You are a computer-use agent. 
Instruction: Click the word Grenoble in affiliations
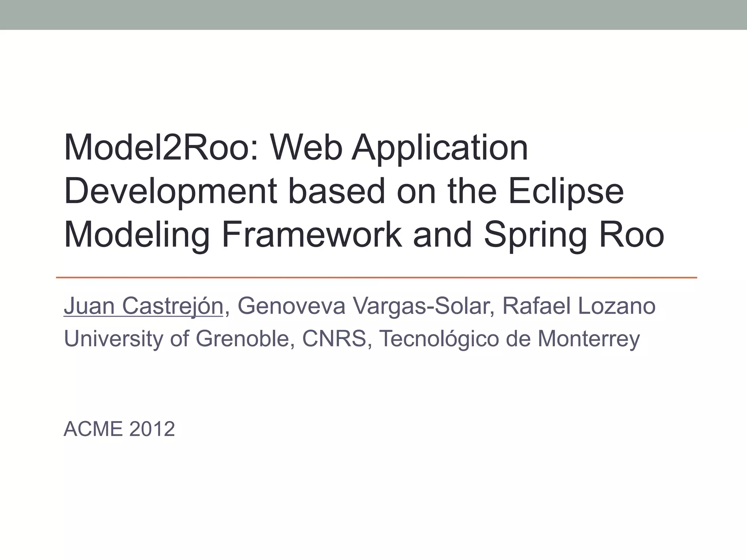243,339
